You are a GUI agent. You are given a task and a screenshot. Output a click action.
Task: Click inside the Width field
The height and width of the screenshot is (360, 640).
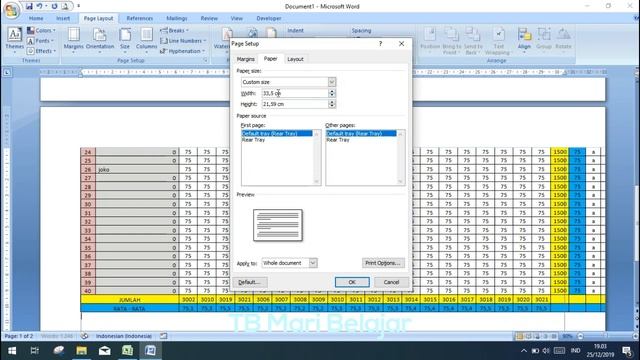tap(295, 93)
